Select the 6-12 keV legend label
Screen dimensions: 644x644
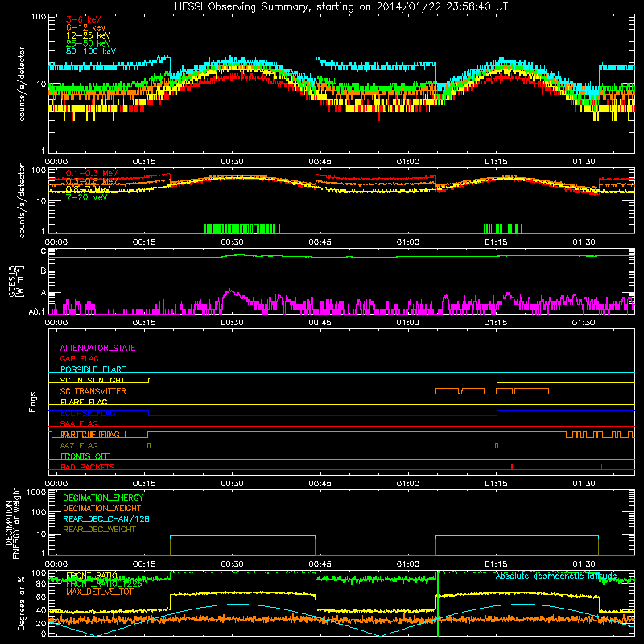pos(85,27)
